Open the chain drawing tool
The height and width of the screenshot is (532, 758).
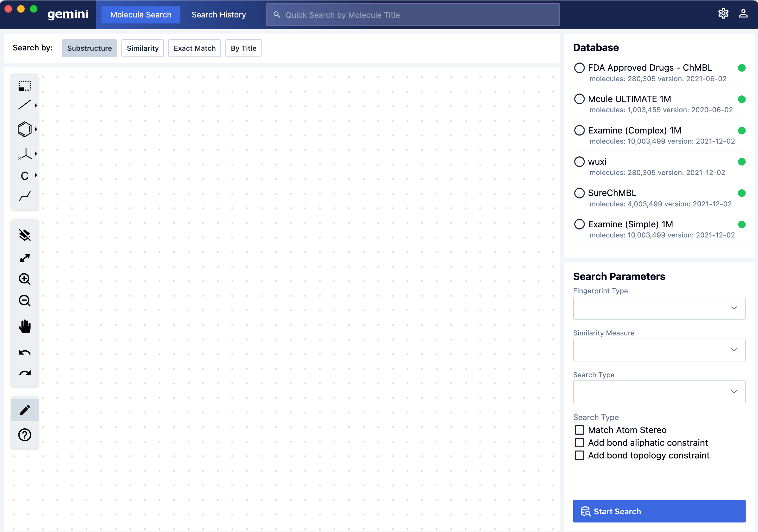(x=25, y=196)
